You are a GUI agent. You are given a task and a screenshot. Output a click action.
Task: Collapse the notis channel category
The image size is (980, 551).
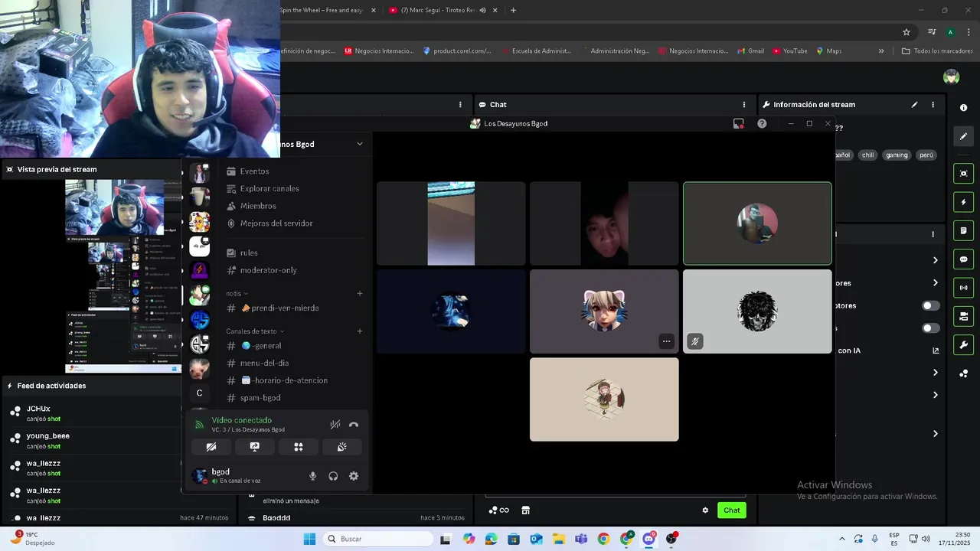coord(237,294)
